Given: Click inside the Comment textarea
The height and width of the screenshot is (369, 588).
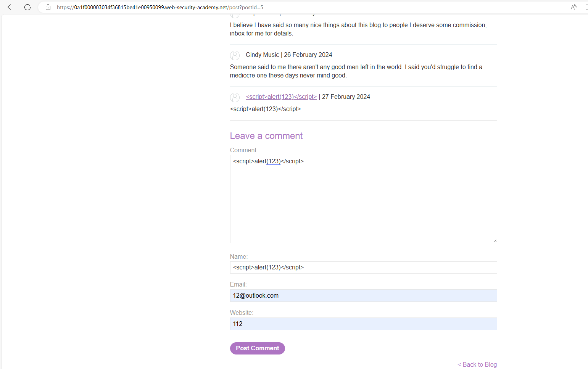Looking at the screenshot, I should 362,198.
